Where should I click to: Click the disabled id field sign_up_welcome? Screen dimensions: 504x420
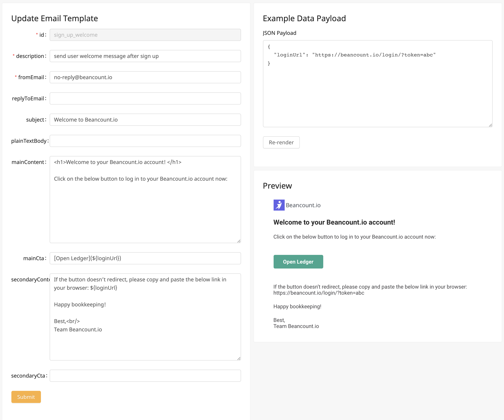145,35
